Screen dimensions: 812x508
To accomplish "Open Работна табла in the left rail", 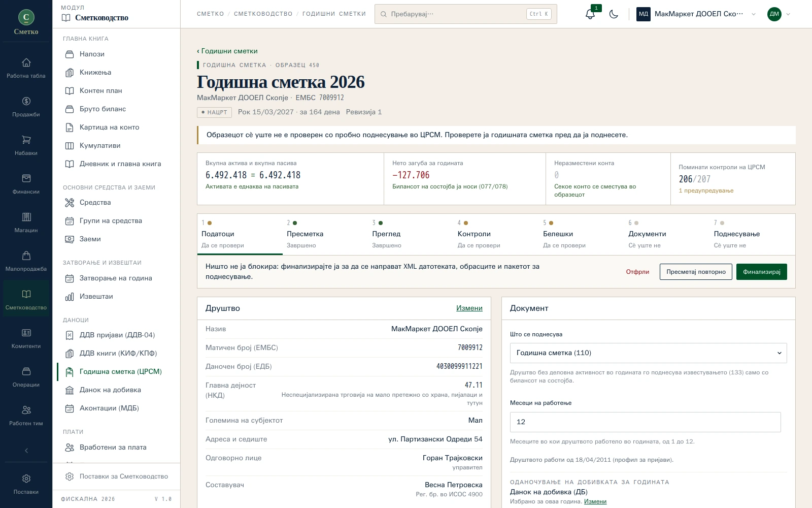I will 26,68.
